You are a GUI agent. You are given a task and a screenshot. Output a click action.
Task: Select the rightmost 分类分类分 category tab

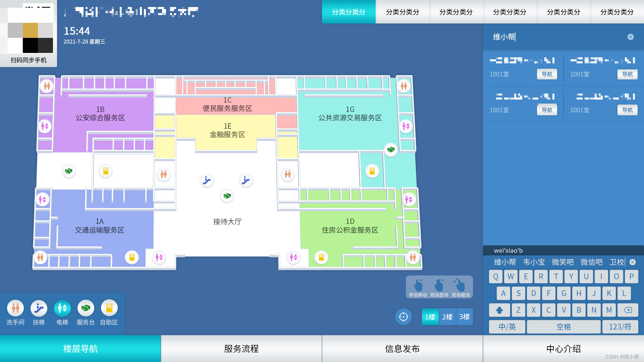click(x=617, y=12)
